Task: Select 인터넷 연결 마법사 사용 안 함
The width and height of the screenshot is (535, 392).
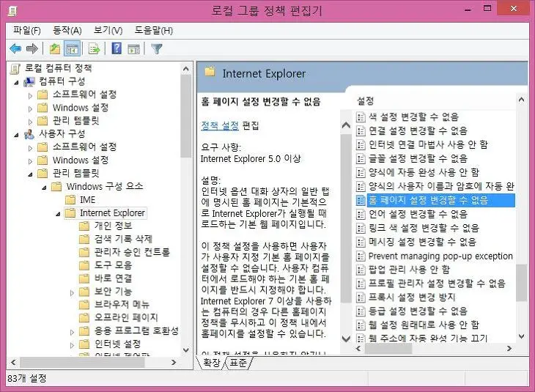Action: pos(428,144)
